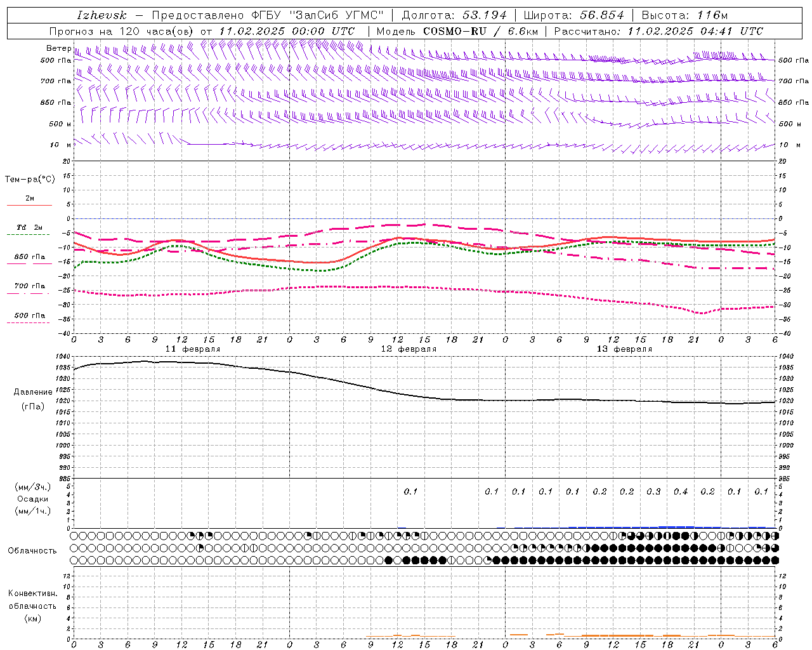Click the (км) units label
This screenshot has height=650, width=812.
click(x=33, y=618)
